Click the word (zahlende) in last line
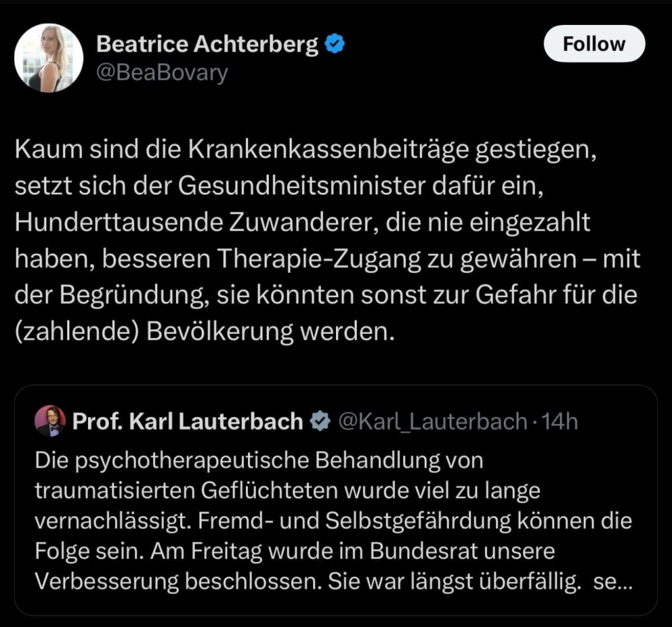 coord(77,332)
